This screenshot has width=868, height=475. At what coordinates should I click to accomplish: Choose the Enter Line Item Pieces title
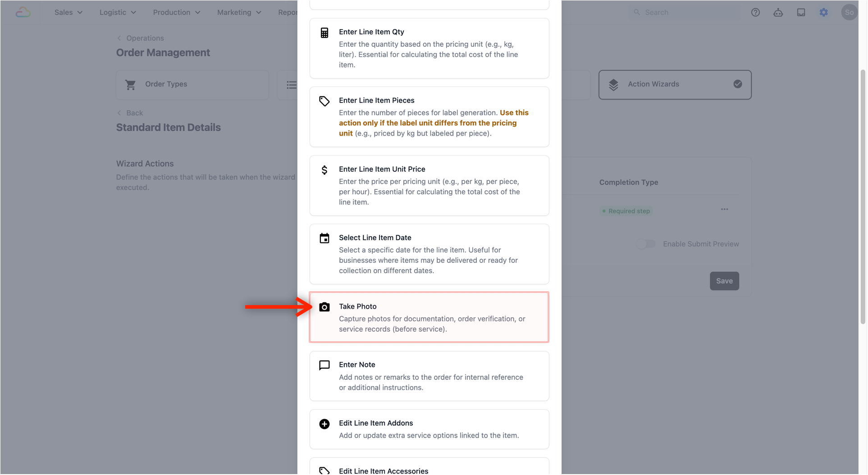click(376, 100)
